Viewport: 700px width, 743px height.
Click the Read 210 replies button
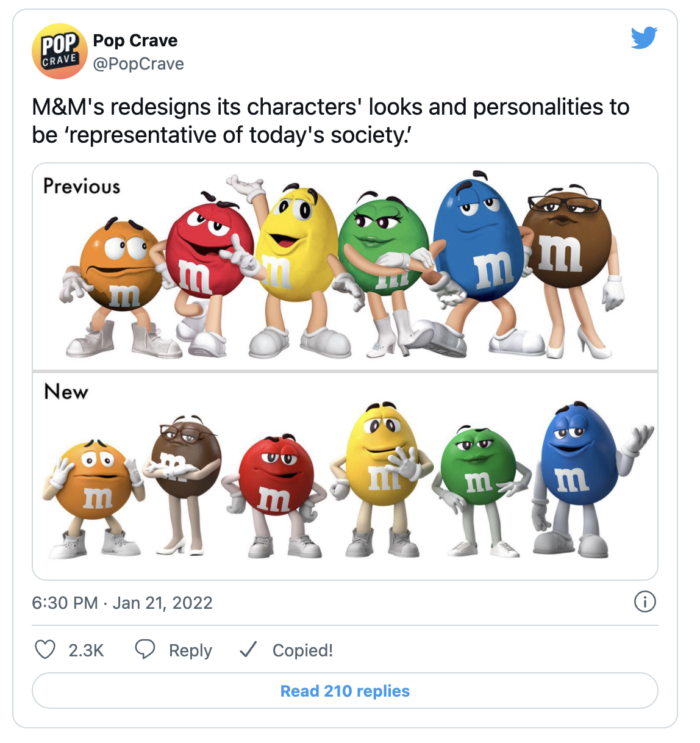[x=345, y=691]
